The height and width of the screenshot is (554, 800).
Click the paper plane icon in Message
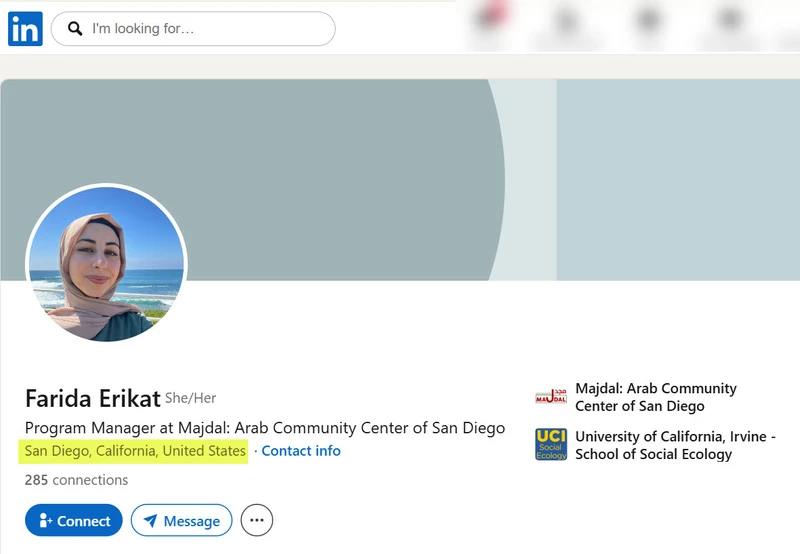[x=151, y=520]
